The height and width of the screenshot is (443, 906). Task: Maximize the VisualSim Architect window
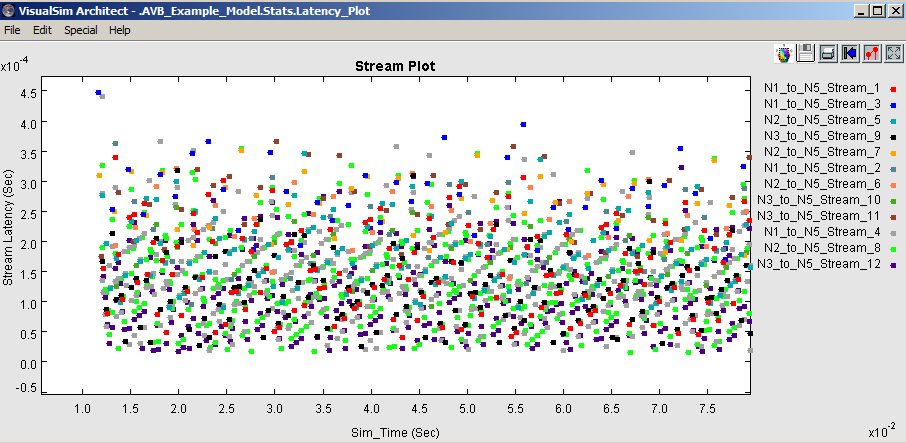pos(877,10)
